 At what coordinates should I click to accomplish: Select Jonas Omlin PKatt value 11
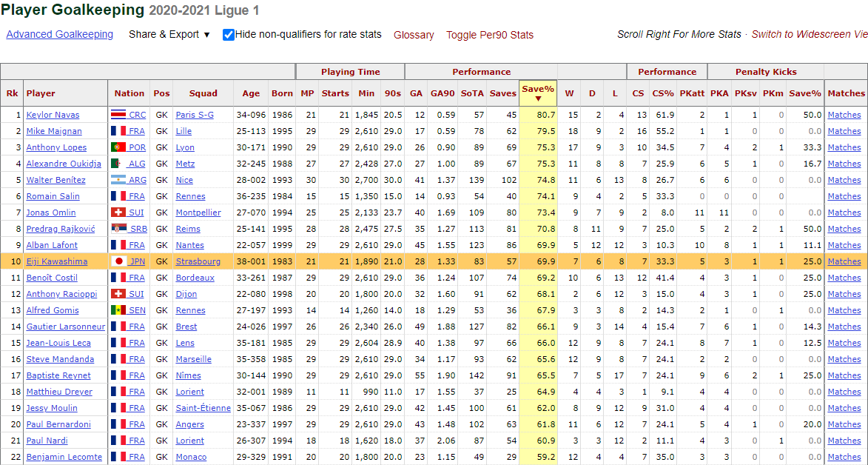pyautogui.click(x=700, y=213)
